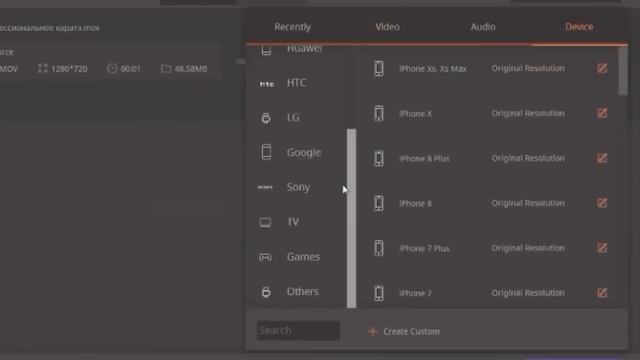Click the brand list scrollbar thumb
The image size is (640, 360).
(351, 218)
